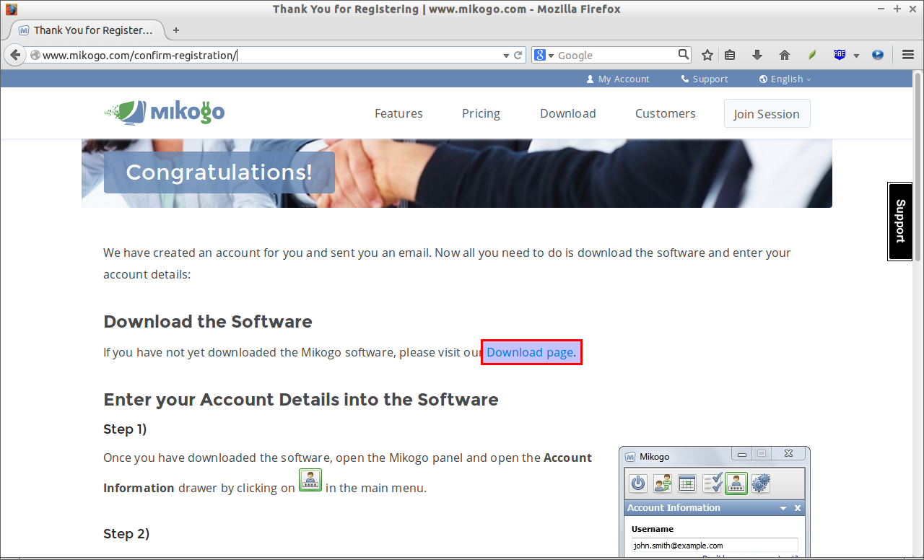The image size is (924, 560).
Task: Bookmark this page with the star icon
Action: (707, 55)
